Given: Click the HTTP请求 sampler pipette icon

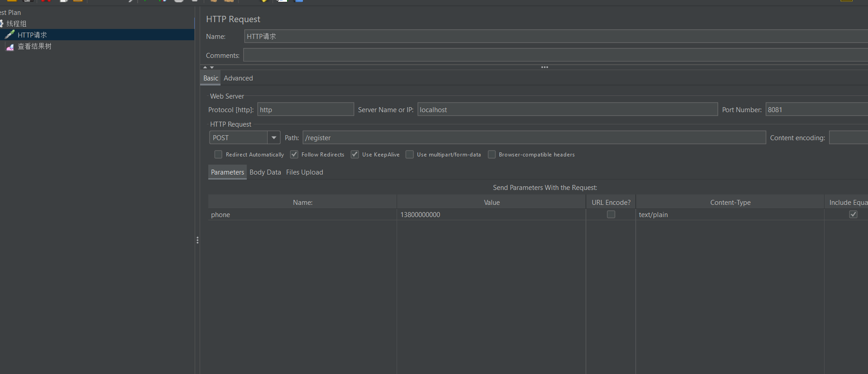Looking at the screenshot, I should click(x=10, y=34).
